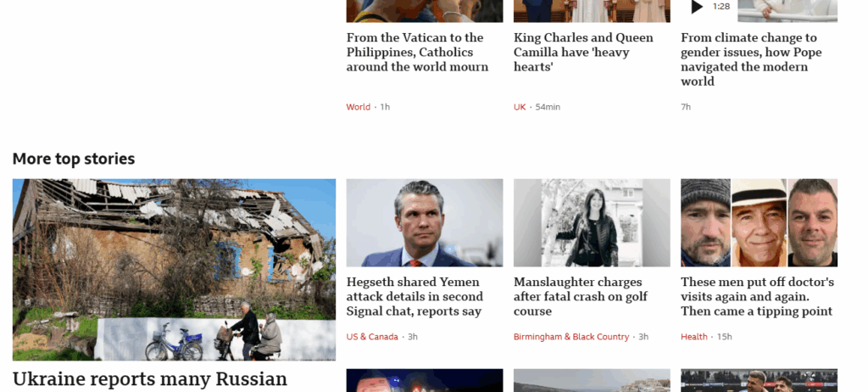
Task: Click the damaged house Ukraine photo
Action: coord(174,270)
